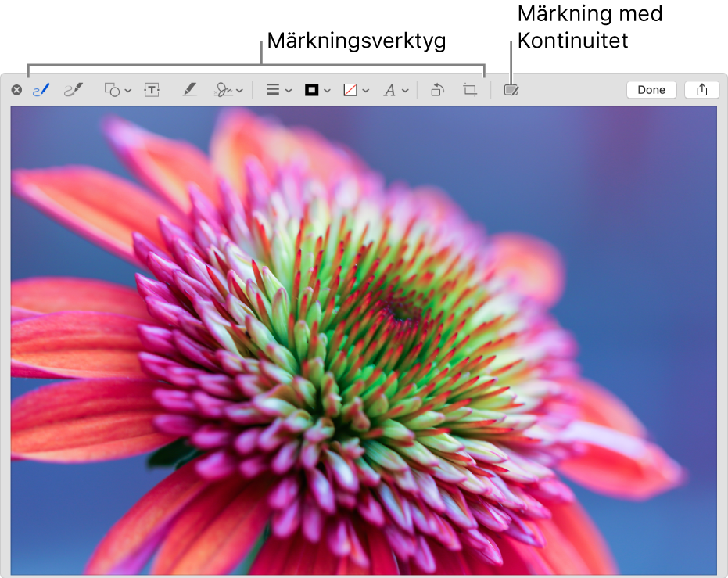728x578 pixels.
Task: Select the Sketch pen tool
Action: tap(41, 90)
